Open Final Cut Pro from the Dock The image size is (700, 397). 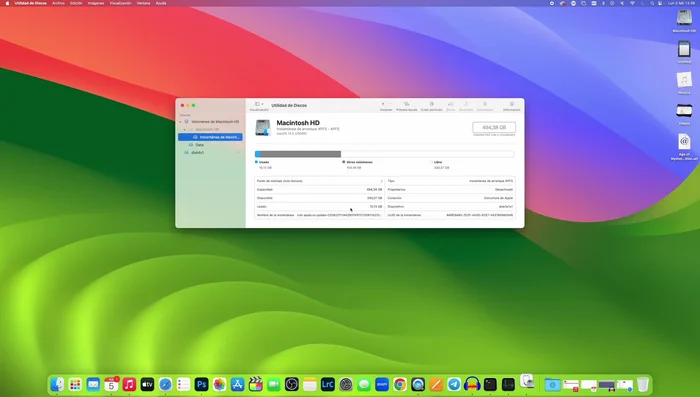tap(256, 384)
